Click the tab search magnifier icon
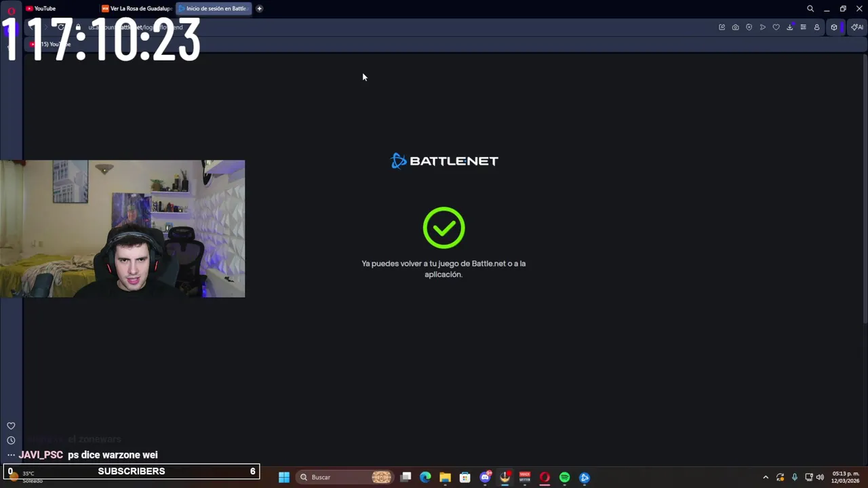This screenshot has width=868, height=488. pyautogui.click(x=810, y=9)
